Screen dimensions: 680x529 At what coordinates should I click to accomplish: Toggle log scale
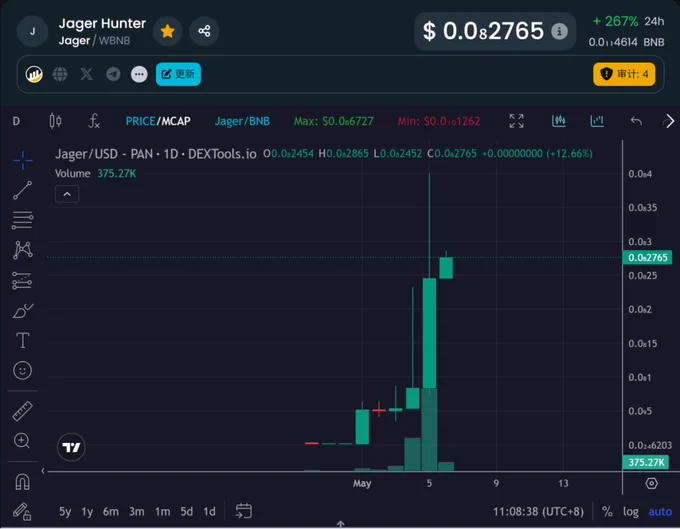(x=631, y=512)
